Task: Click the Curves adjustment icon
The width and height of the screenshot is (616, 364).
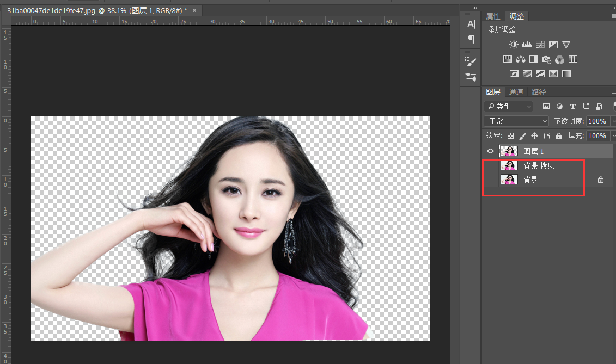Action: click(540, 45)
